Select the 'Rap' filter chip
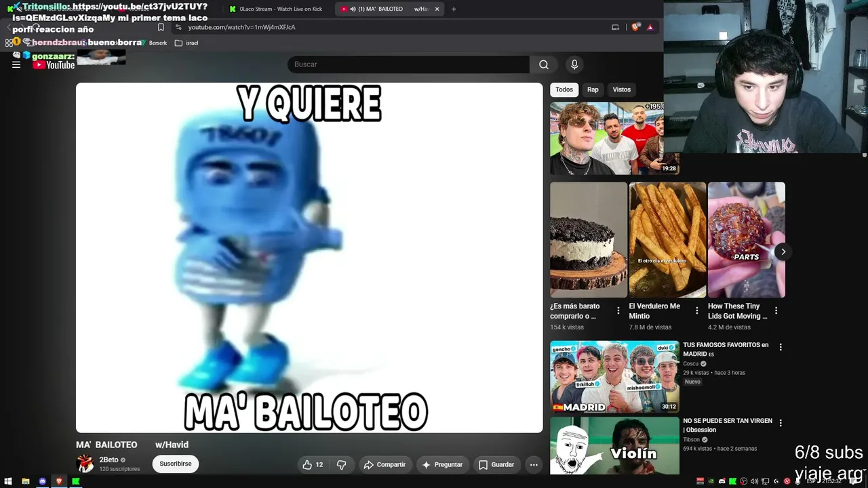This screenshot has width=868, height=488. tap(593, 89)
